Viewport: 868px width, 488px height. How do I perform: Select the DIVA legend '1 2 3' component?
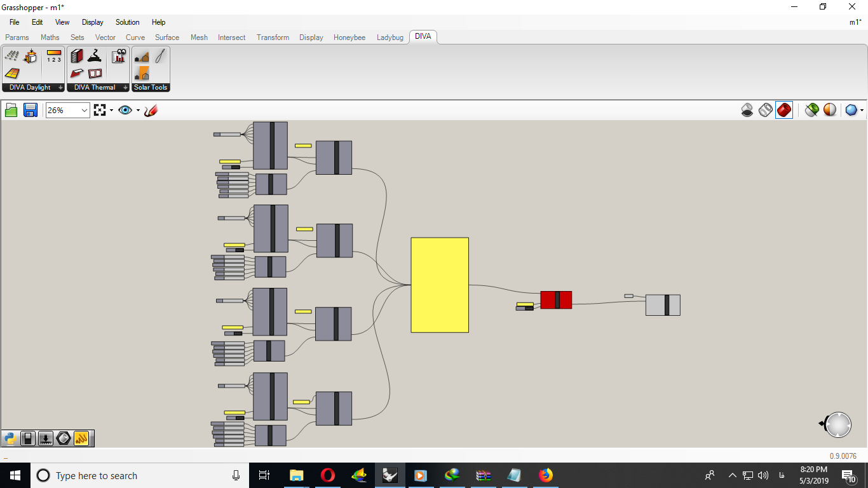(x=54, y=56)
